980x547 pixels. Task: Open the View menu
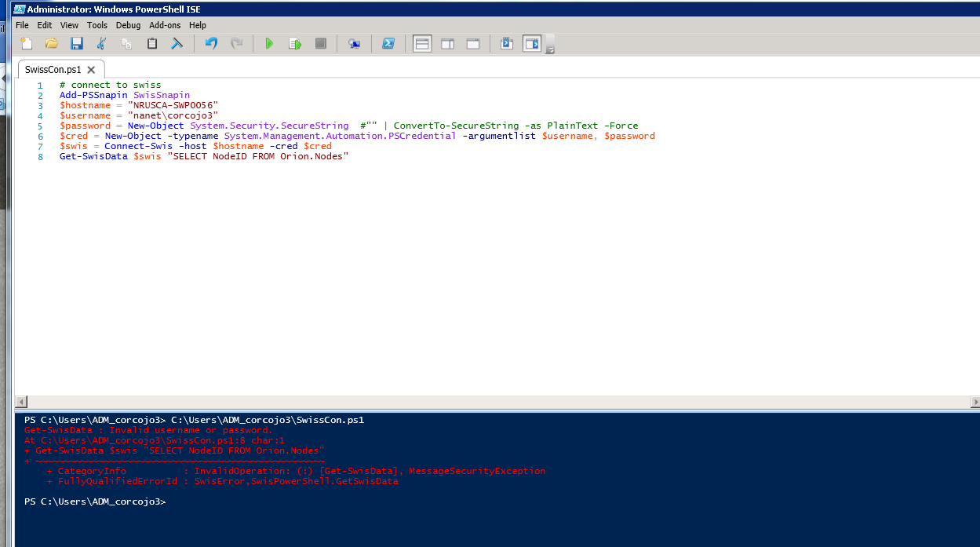[69, 25]
